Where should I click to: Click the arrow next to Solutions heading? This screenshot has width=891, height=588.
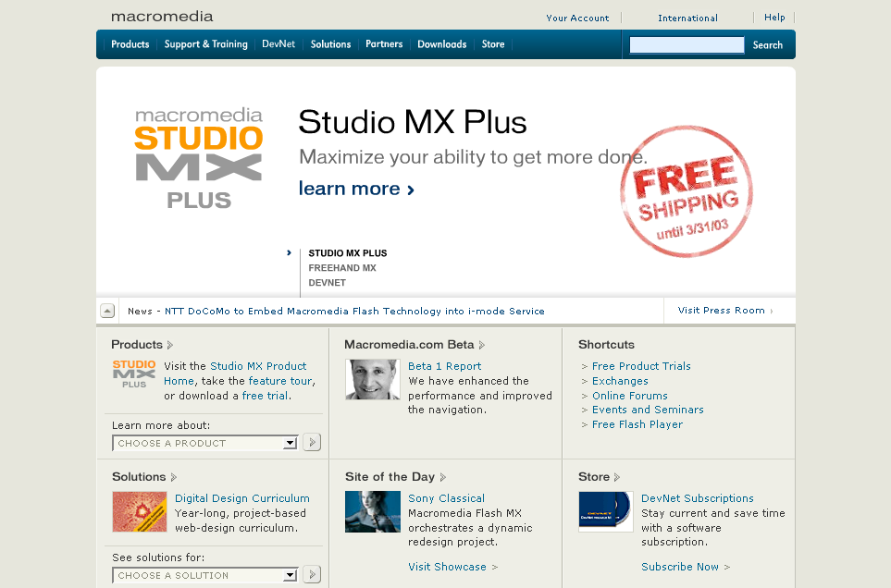(174, 477)
